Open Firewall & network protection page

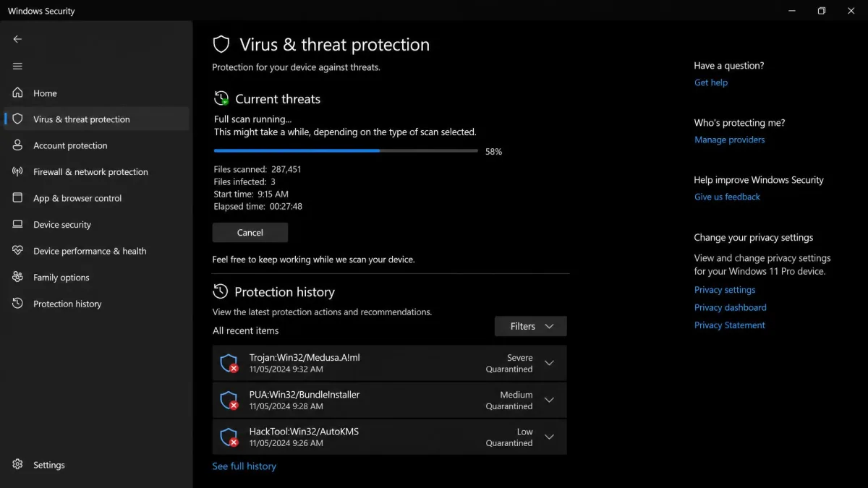(x=96, y=171)
